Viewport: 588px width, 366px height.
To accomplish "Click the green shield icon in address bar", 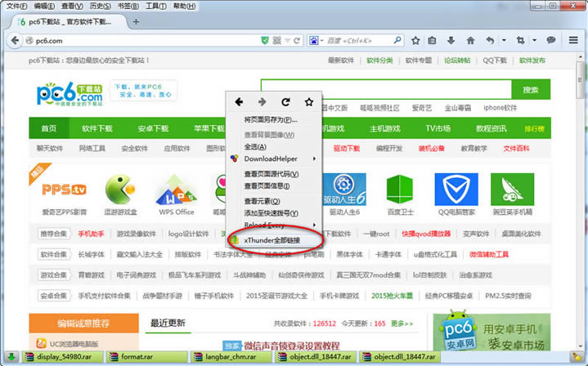I will 265,41.
